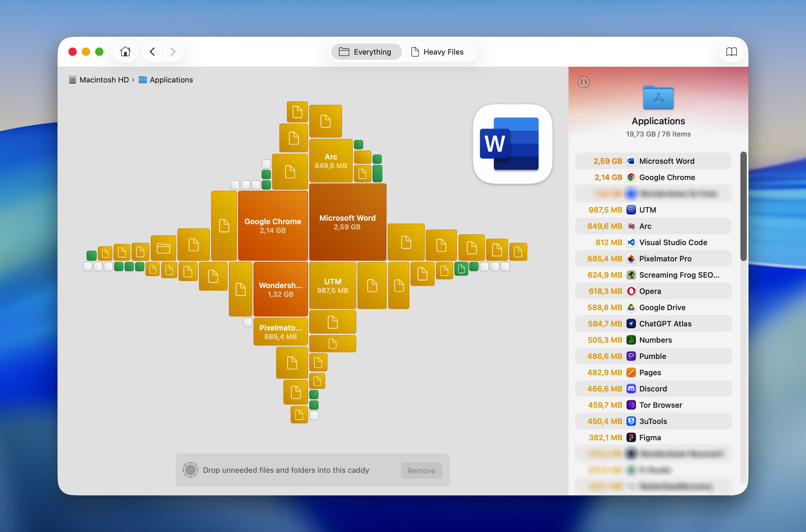
Task: Click Applications in the breadcrumb path
Action: [166, 80]
